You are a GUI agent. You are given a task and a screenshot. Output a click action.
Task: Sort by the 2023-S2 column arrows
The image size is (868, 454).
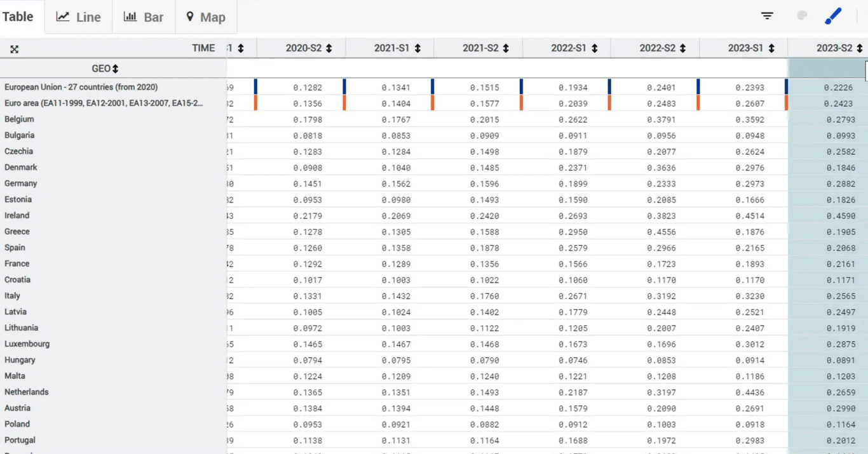pos(859,48)
